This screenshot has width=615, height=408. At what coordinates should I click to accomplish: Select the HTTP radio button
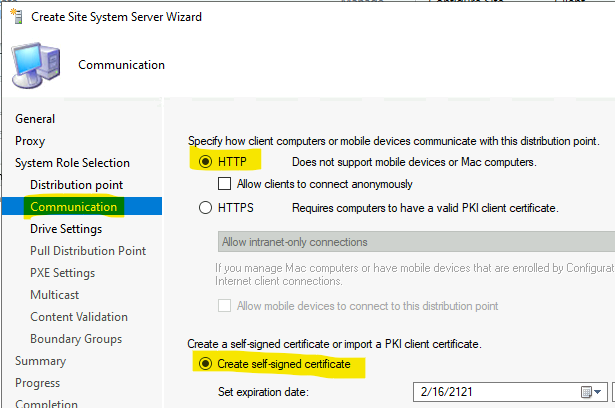(206, 162)
